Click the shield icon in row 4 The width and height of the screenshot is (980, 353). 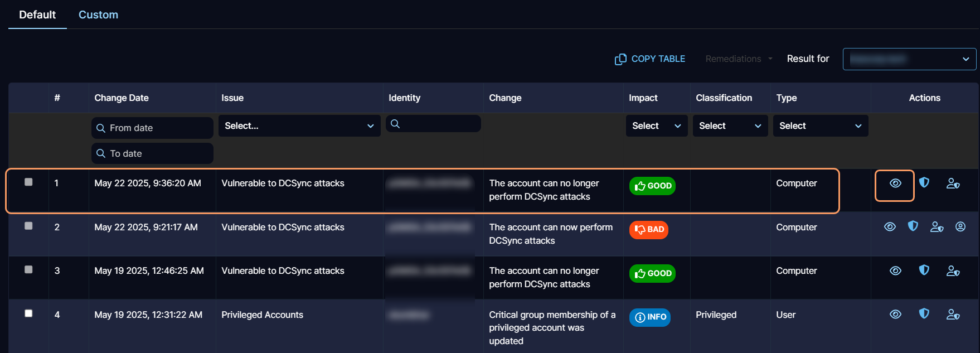(x=924, y=314)
